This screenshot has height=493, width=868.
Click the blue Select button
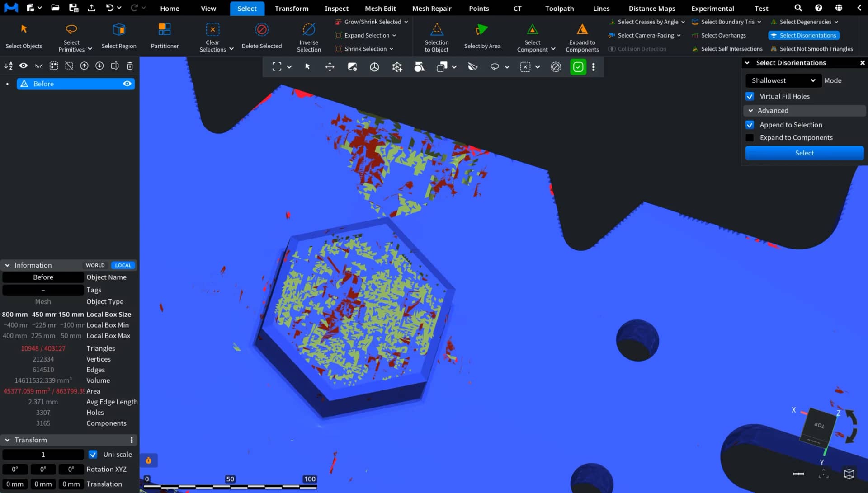pos(804,153)
